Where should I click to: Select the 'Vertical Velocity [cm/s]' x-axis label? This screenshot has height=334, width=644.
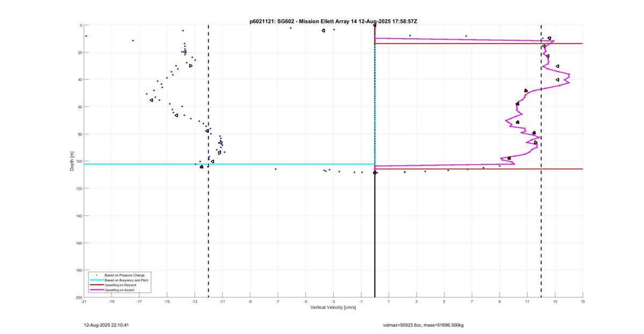click(x=333, y=307)
